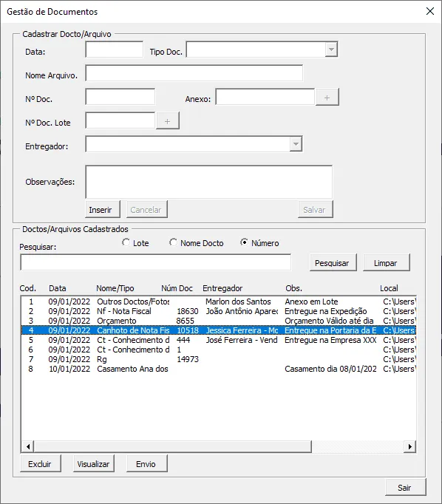The width and height of the screenshot is (442, 504).
Task: Click the Pesquisar button
Action: coord(333,262)
